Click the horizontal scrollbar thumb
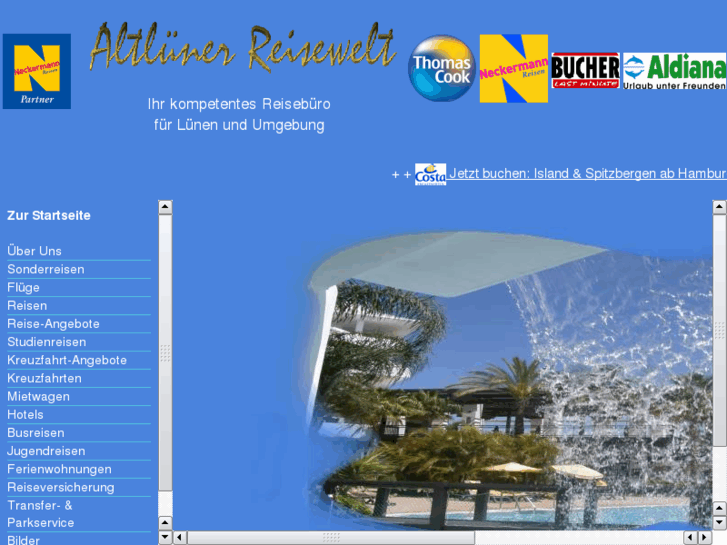Image resolution: width=727 pixels, height=545 pixels. tap(331, 538)
